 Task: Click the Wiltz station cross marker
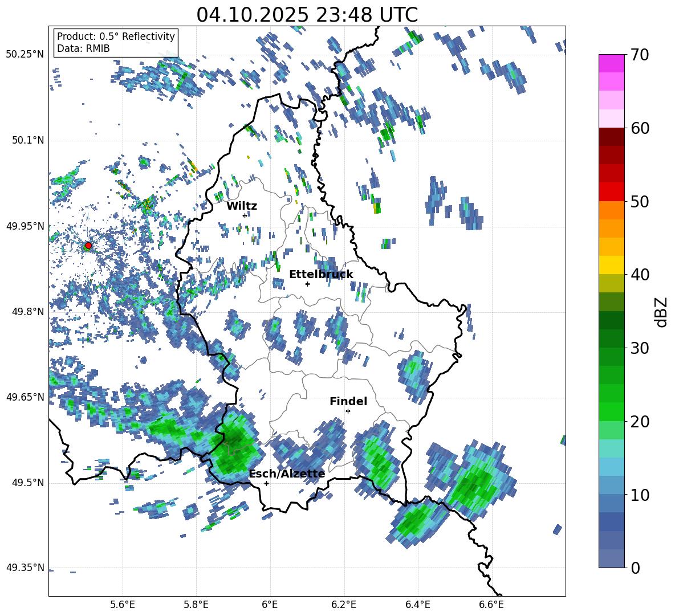coord(245,215)
